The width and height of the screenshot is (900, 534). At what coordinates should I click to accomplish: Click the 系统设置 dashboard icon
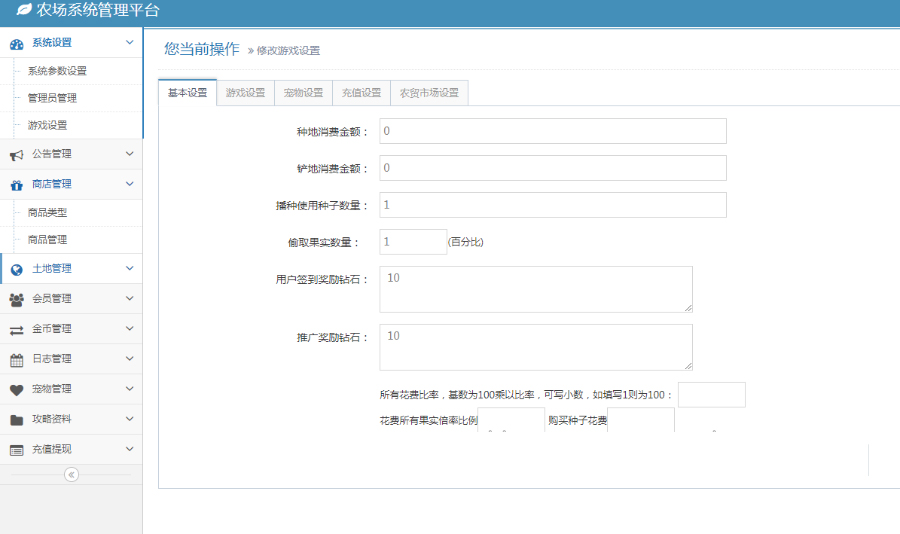(16, 44)
